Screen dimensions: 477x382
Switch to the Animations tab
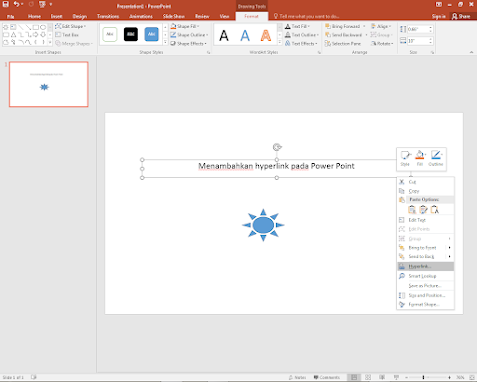[141, 16]
